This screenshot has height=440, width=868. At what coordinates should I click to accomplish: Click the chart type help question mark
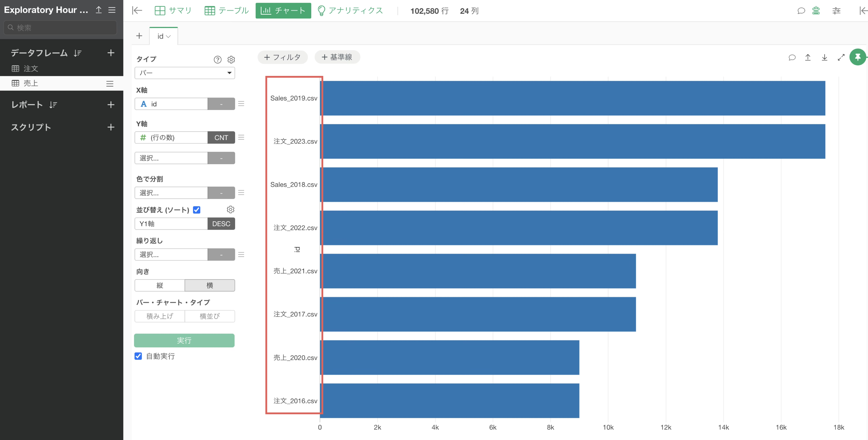click(x=218, y=60)
